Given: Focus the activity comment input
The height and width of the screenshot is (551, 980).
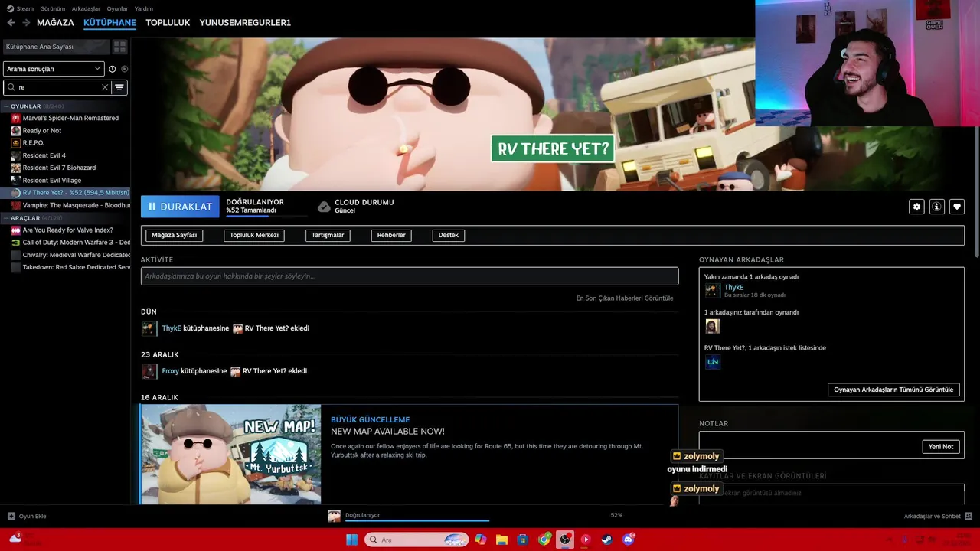Looking at the screenshot, I should pyautogui.click(x=410, y=276).
